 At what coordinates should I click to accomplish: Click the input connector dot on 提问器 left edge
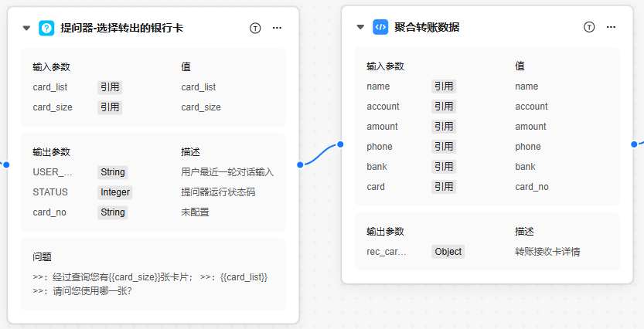click(7, 164)
